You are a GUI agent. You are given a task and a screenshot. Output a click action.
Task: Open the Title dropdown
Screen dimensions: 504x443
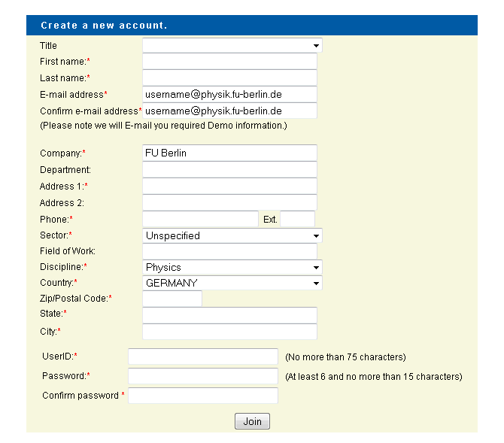pyautogui.click(x=232, y=46)
